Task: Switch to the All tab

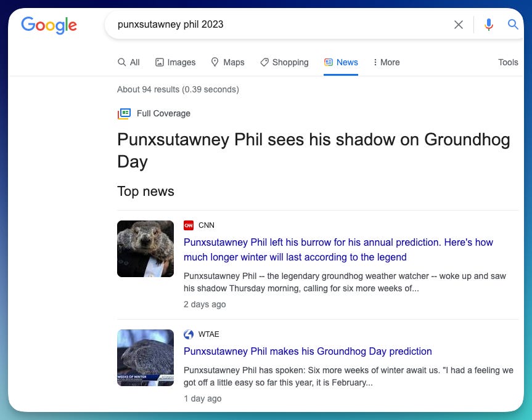Action: coord(129,62)
